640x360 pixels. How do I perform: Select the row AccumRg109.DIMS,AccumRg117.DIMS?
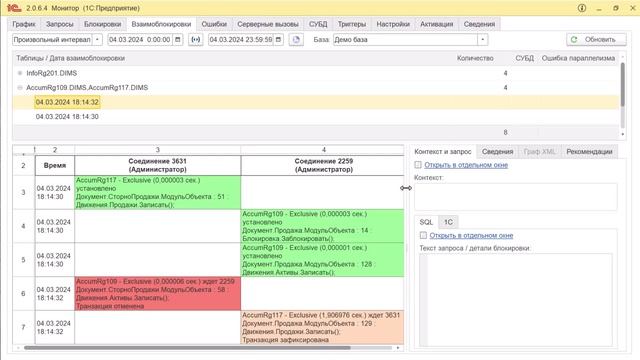tap(316, 88)
